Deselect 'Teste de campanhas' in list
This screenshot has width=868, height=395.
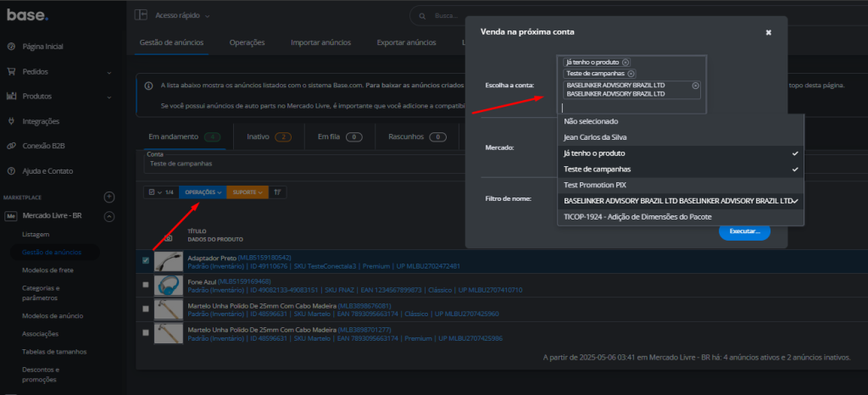681,170
